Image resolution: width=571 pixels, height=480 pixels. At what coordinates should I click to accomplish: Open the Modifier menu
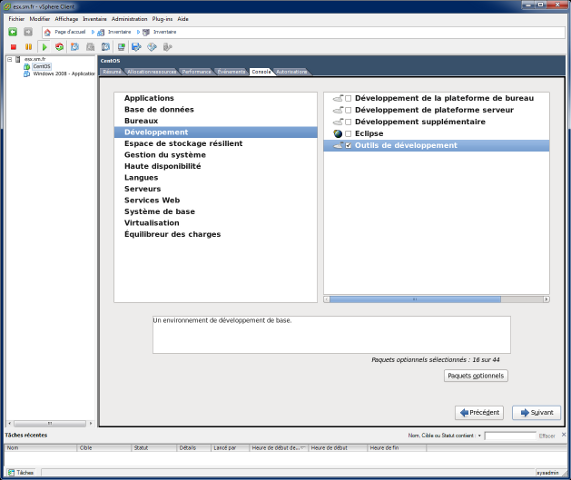click(39, 19)
